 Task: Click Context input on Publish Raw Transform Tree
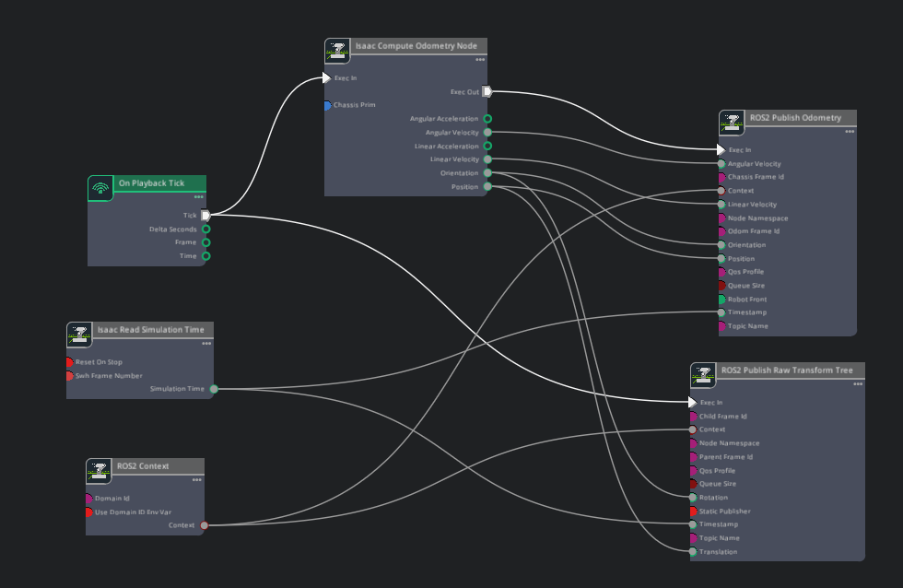tap(693, 429)
